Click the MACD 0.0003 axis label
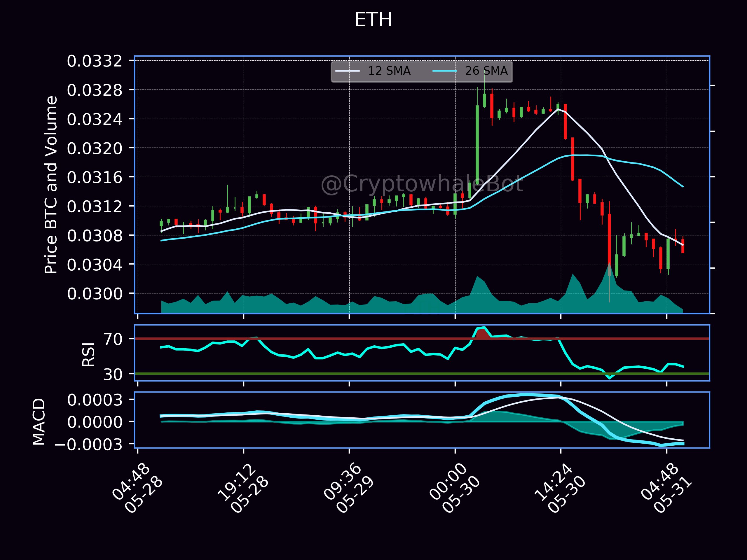The image size is (747, 560). point(95,400)
